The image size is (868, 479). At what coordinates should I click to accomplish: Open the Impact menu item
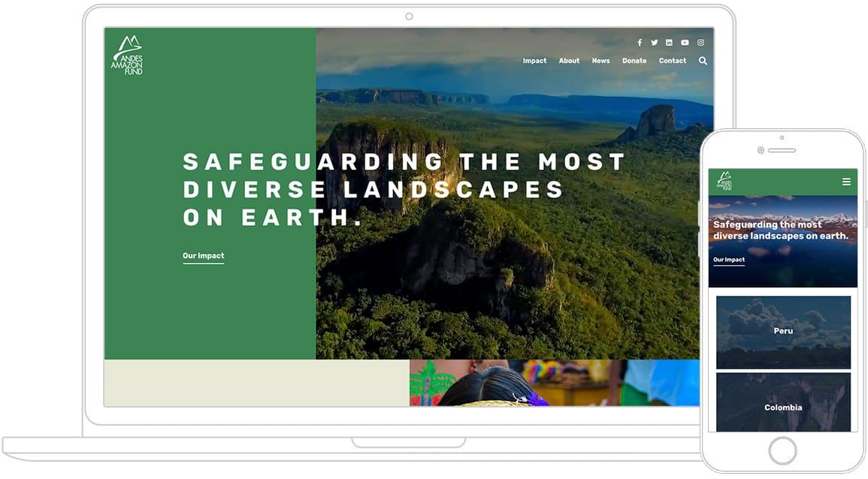pos(535,61)
